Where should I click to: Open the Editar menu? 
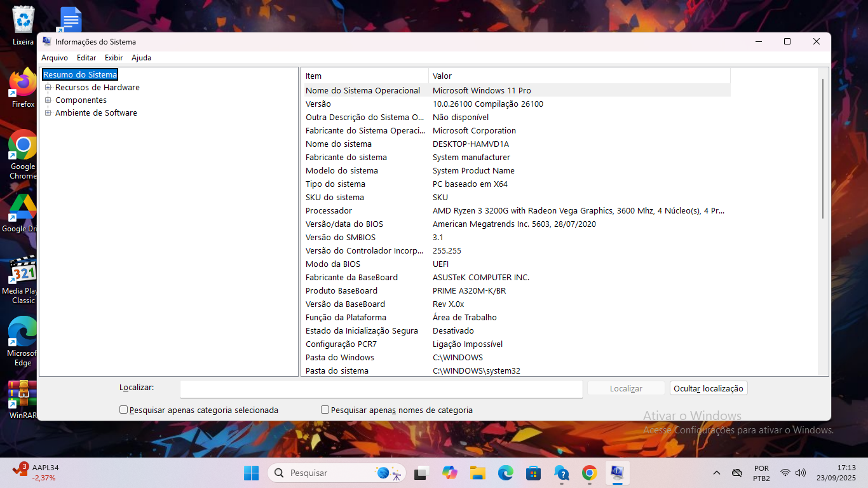[x=86, y=58]
